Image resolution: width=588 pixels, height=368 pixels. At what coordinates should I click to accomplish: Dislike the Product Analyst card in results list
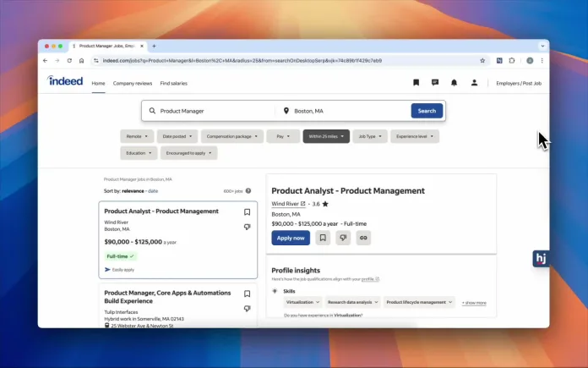click(247, 227)
